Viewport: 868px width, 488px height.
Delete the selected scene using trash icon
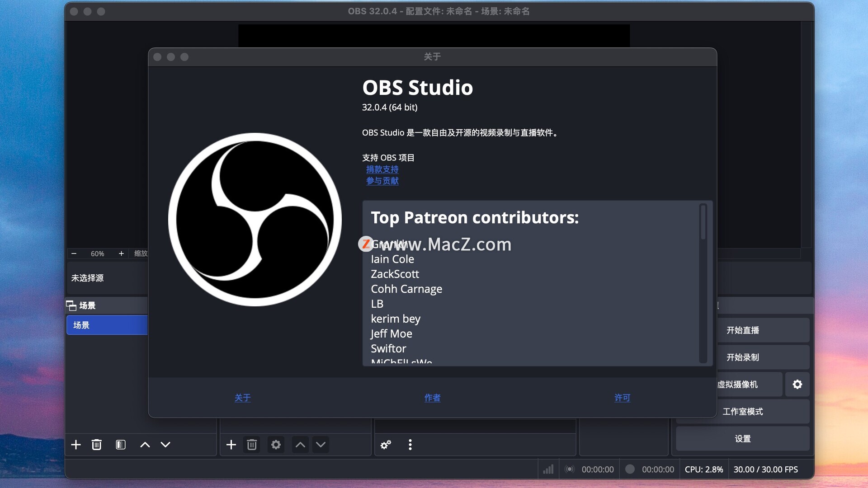pyautogui.click(x=96, y=445)
